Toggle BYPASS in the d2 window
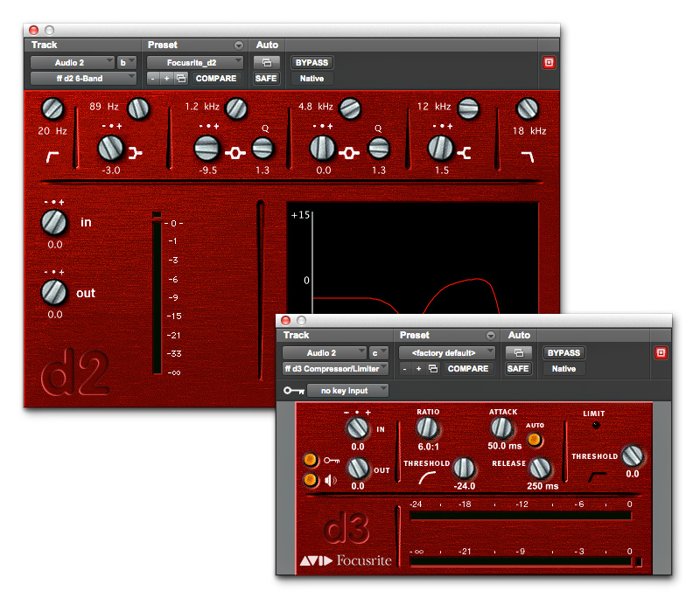This screenshot has height=612, width=700. (x=311, y=62)
